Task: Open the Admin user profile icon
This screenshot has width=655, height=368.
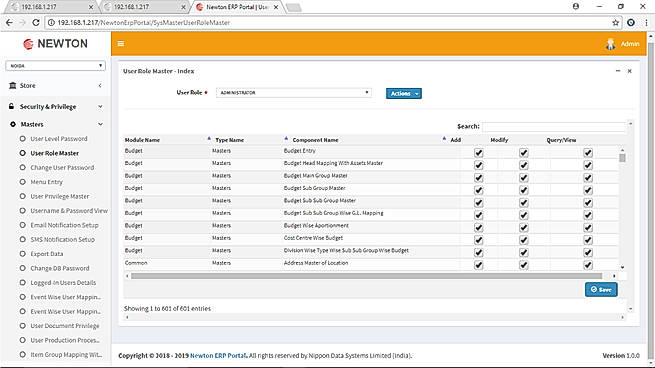Action: click(611, 44)
